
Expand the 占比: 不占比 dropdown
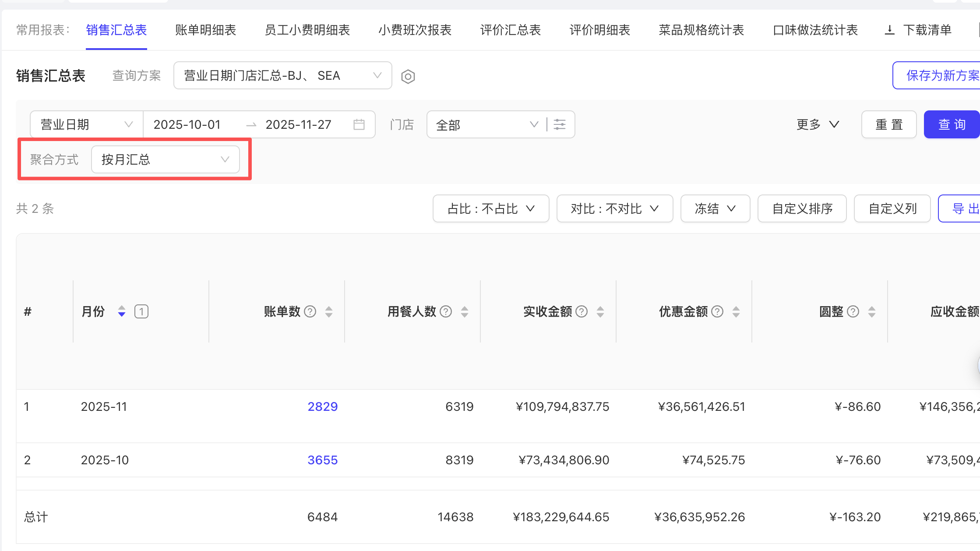pyautogui.click(x=491, y=208)
